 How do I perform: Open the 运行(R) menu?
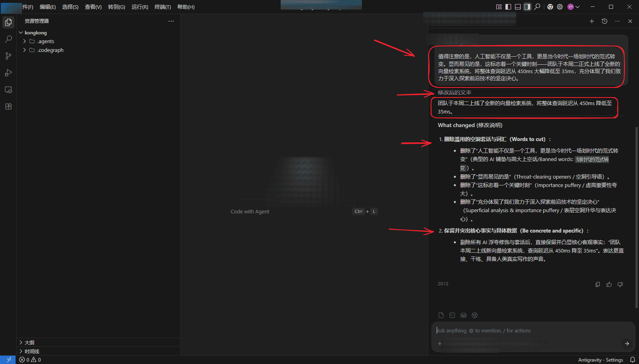coord(140,7)
